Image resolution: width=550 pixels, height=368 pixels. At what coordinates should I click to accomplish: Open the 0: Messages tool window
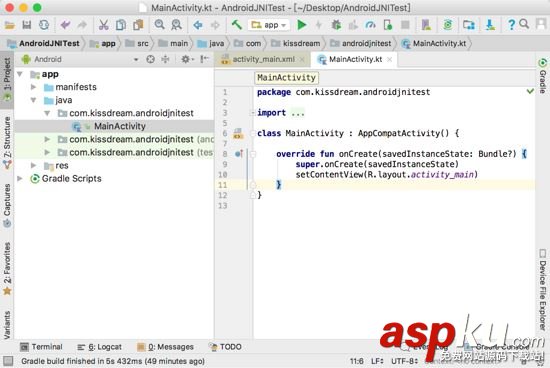point(165,347)
